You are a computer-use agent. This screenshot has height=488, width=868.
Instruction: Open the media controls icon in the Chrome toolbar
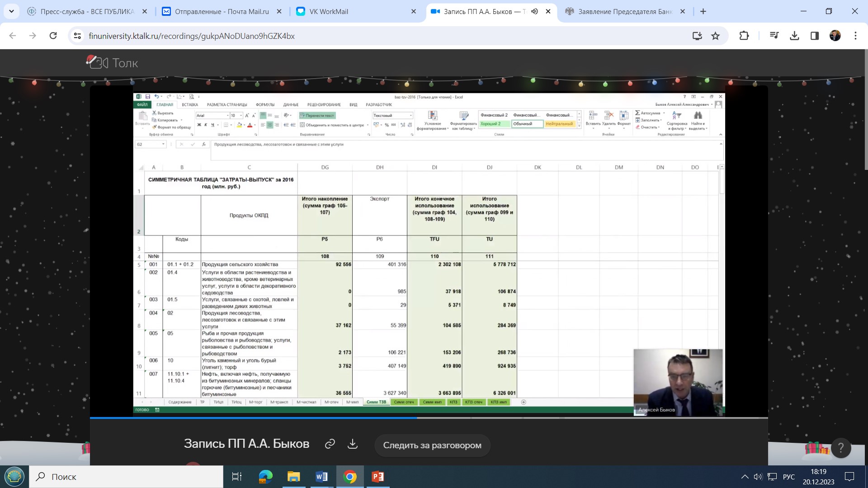pyautogui.click(x=774, y=36)
